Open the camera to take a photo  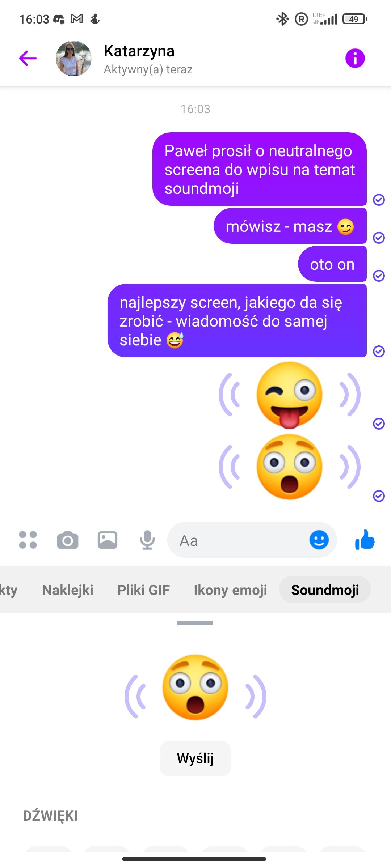point(68,540)
